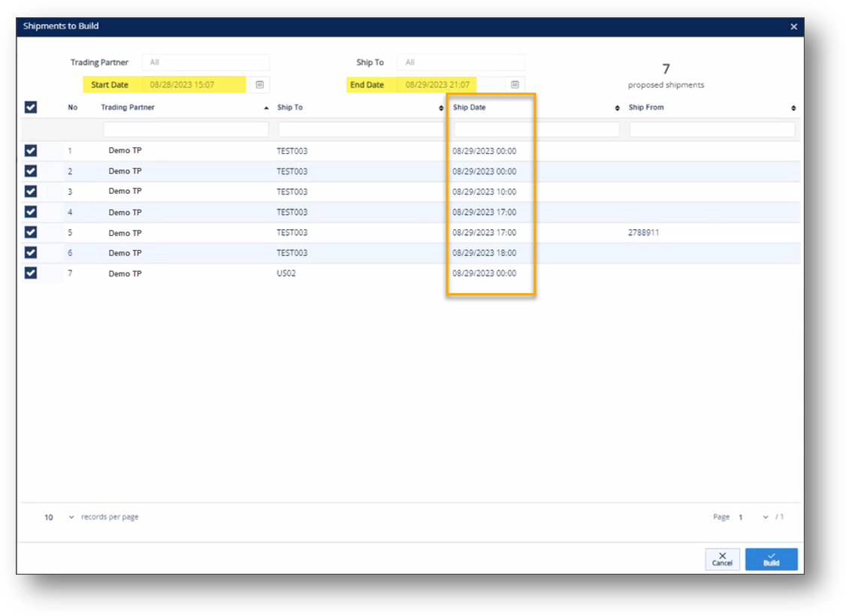The width and height of the screenshot is (846, 616).
Task: Uncheck shipment row 5 checkbox
Action: pyautogui.click(x=31, y=233)
